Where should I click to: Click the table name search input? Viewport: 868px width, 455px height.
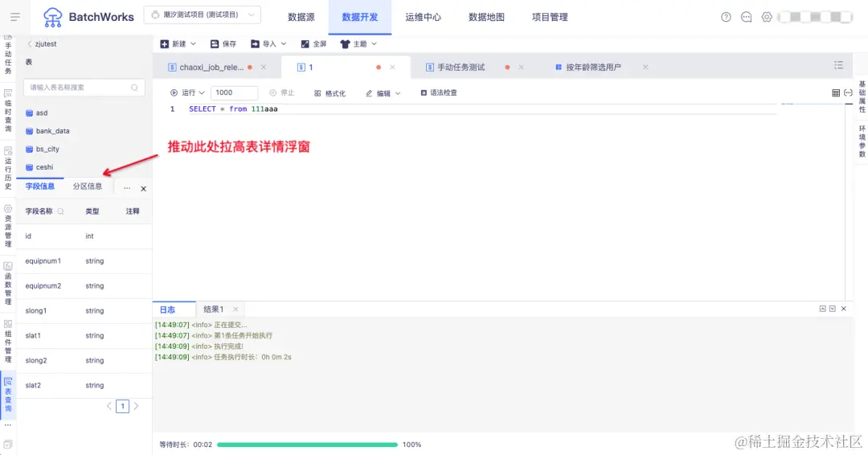[84, 88]
